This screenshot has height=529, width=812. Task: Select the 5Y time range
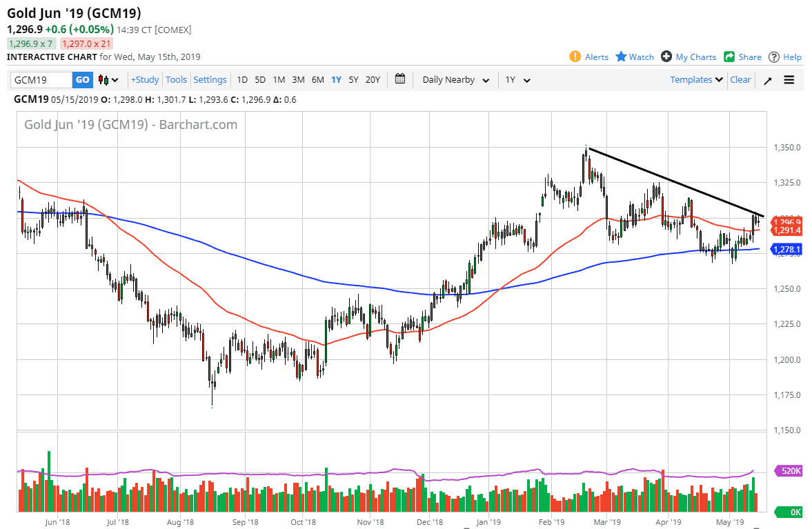(353, 80)
